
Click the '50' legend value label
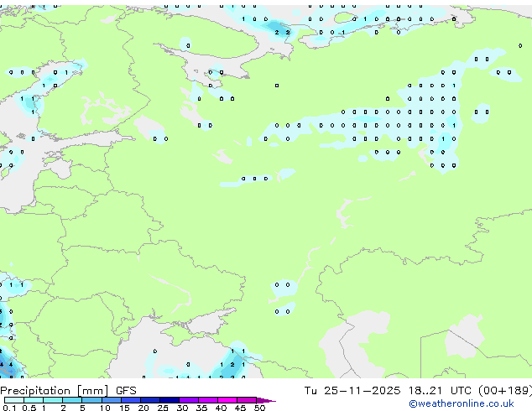259,408
